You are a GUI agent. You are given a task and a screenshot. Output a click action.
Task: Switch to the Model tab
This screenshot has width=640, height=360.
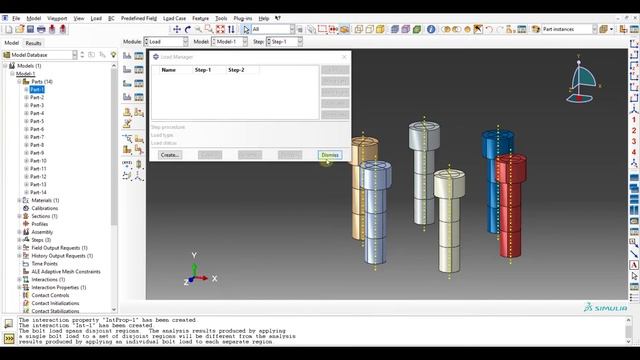(11, 43)
